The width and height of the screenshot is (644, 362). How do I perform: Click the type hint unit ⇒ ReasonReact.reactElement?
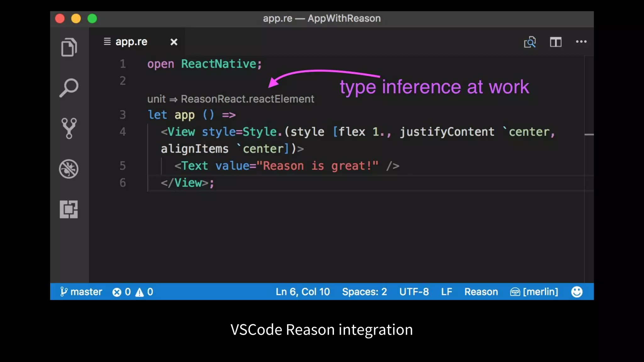pos(230,99)
